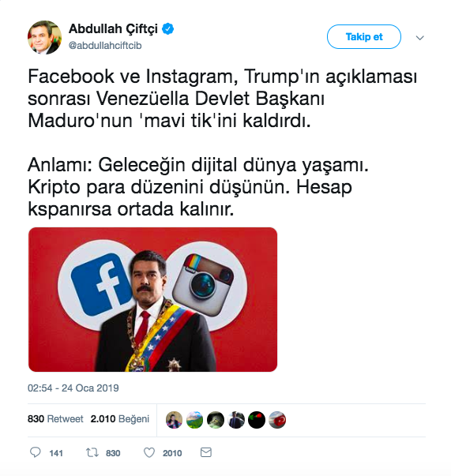Open the @abdullahciftcib handle link

(105, 46)
